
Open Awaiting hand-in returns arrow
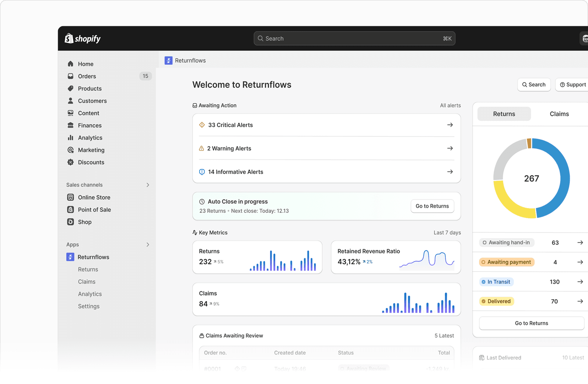580,243
